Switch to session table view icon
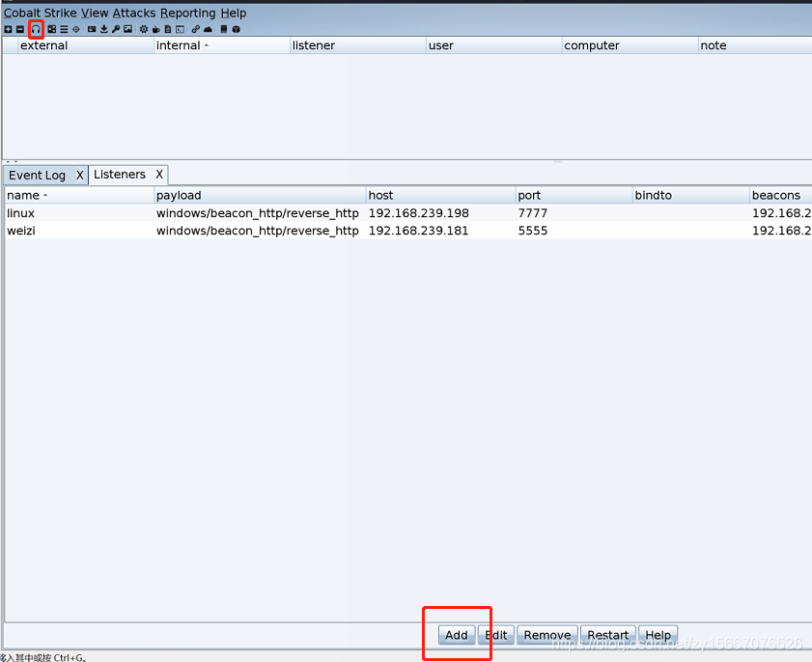The height and width of the screenshot is (662, 812). click(64, 29)
